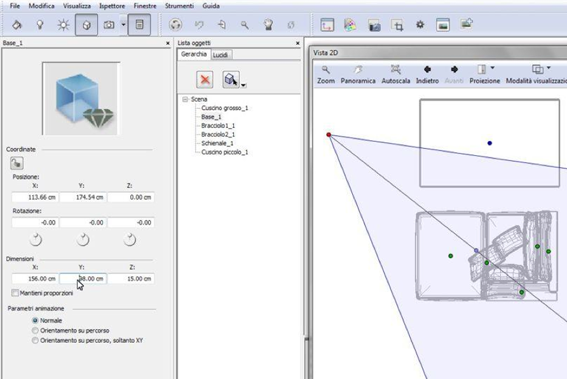Viewport: 567px width, 379px height.
Task: Click the first rotation dial knob
Action: pos(35,240)
